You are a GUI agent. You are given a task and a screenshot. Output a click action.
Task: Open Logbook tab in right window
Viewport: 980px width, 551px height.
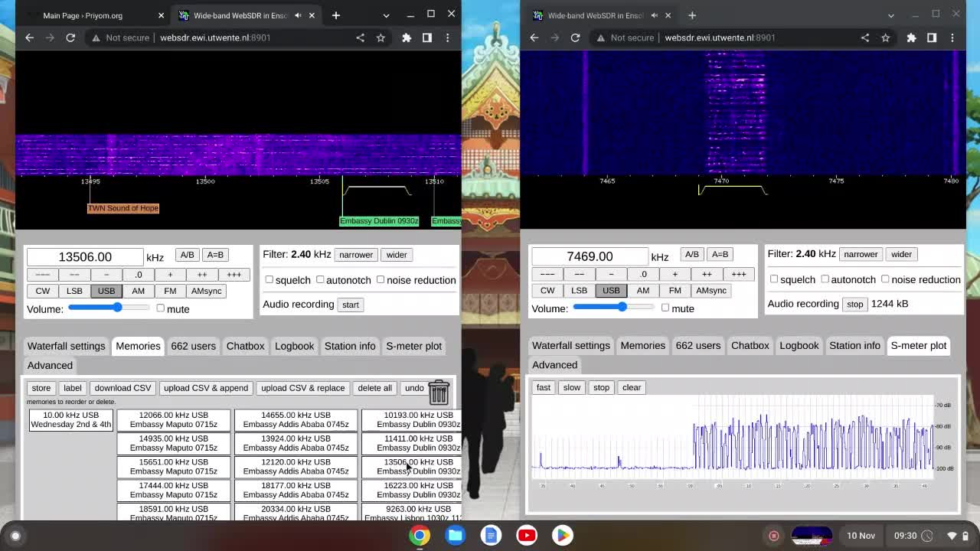(799, 345)
